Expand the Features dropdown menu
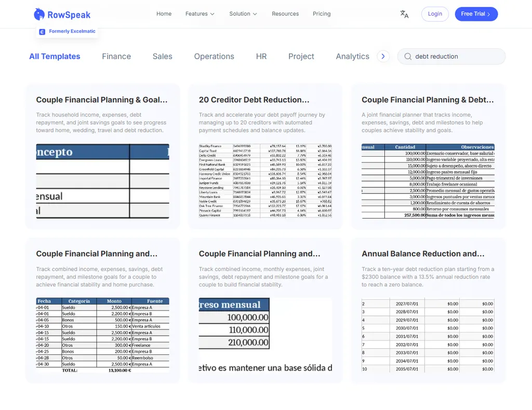The width and height of the screenshot is (532, 410). [x=199, y=14]
